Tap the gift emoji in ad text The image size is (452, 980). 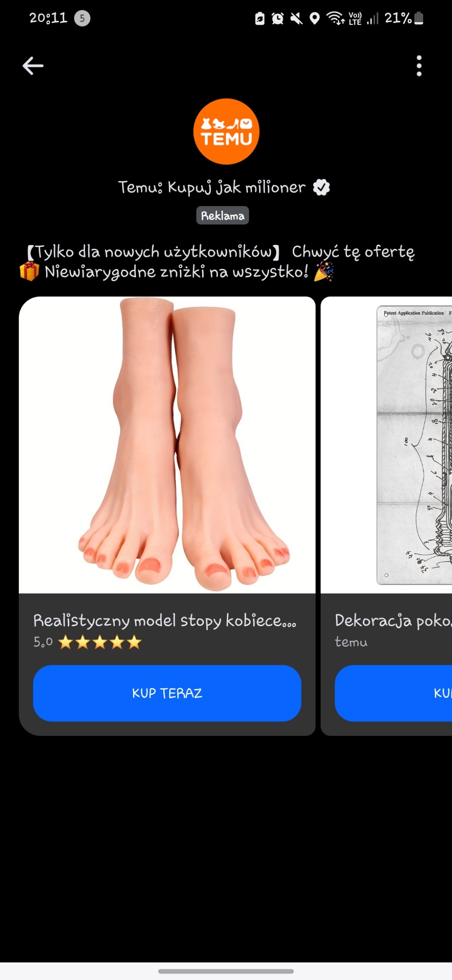coord(29,271)
